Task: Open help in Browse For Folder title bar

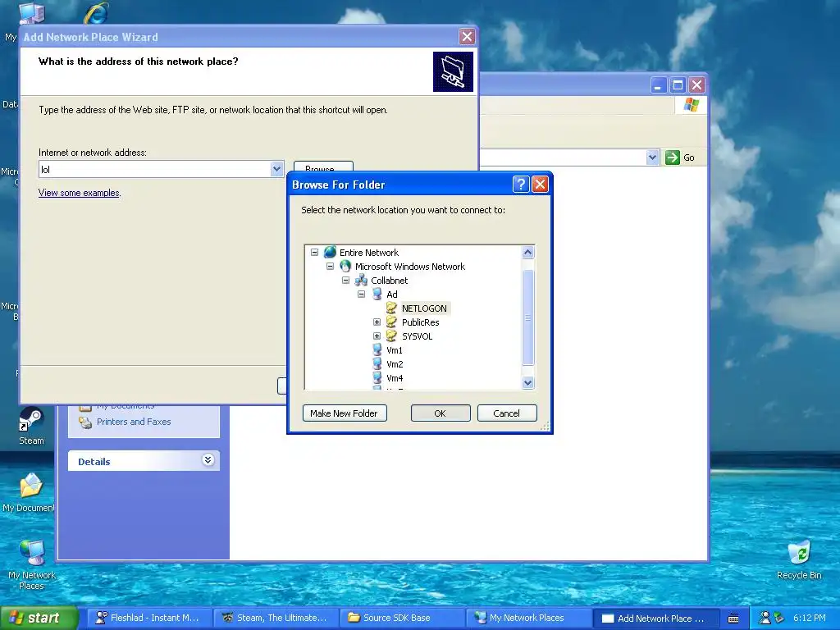Action: coord(521,185)
